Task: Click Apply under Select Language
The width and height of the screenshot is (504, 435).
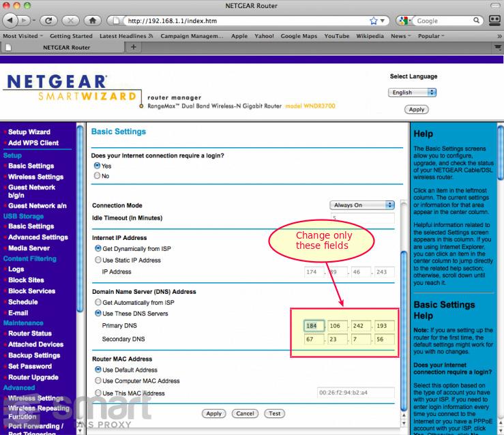Action: pos(417,109)
